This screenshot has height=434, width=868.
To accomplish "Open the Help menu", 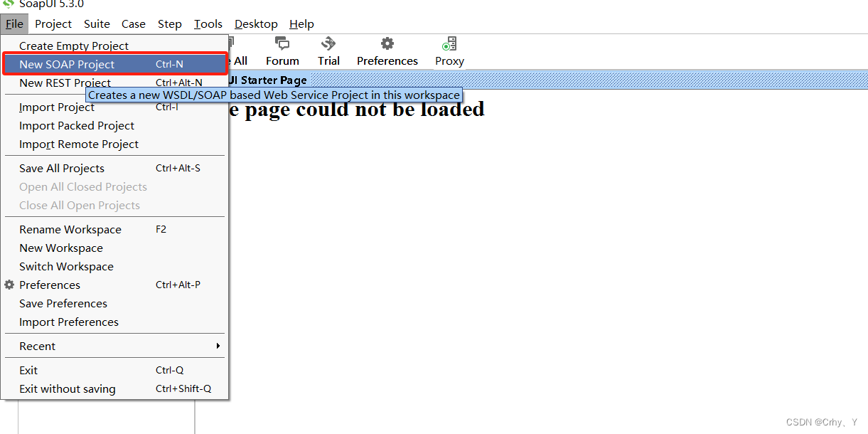I will coord(301,24).
